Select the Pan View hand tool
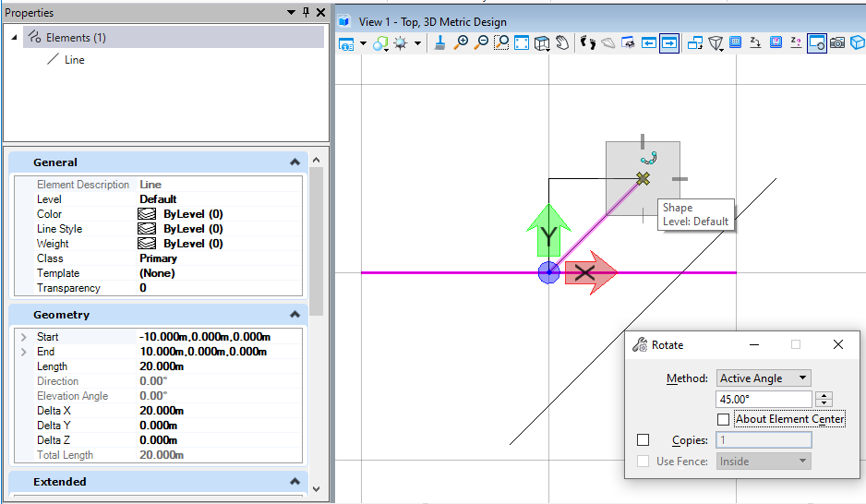The image size is (866, 504). tap(562, 43)
